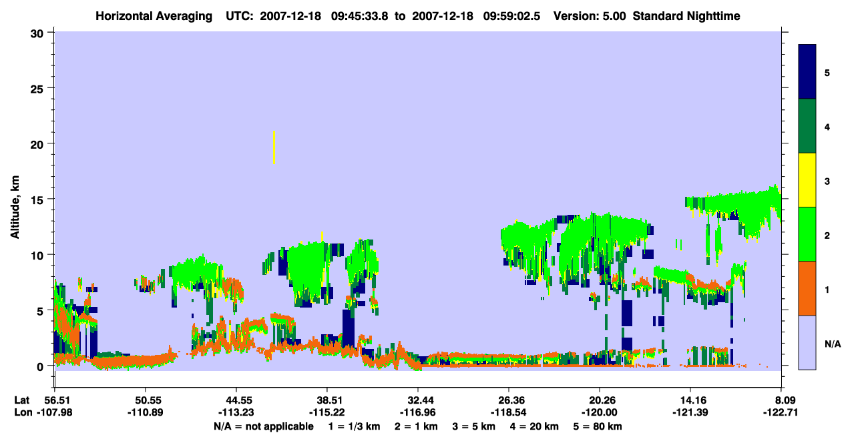
Task: Click the longitude value '-118.54'
Action: [x=509, y=412]
